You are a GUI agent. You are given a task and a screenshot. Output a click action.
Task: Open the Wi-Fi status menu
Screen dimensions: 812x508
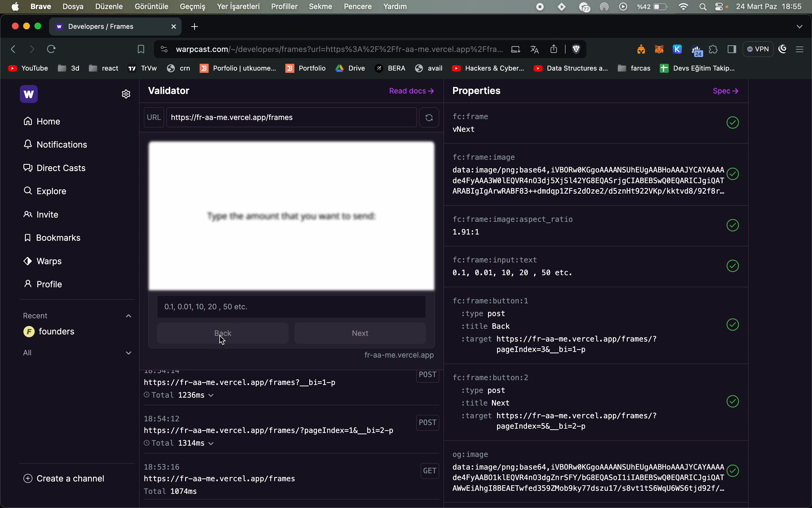(683, 7)
